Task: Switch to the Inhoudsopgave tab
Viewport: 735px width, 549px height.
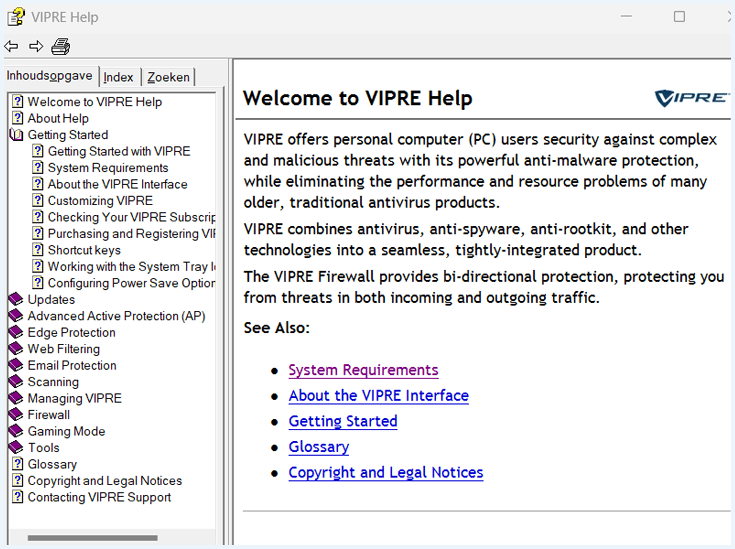Action: (x=50, y=76)
